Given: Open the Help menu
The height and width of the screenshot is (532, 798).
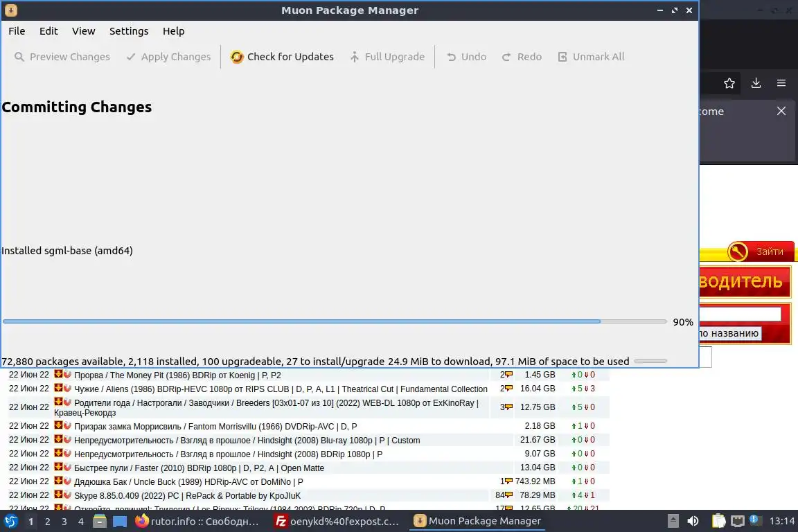Looking at the screenshot, I should click(174, 31).
